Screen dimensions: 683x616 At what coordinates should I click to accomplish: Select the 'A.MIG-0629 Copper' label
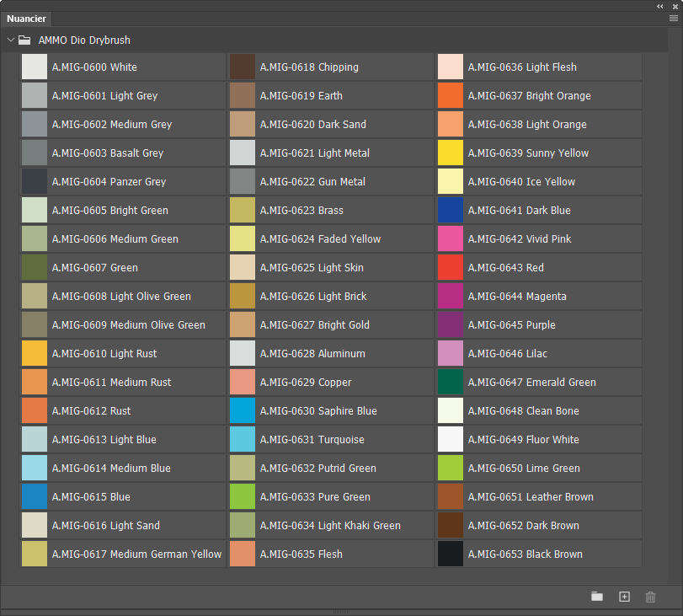click(306, 383)
